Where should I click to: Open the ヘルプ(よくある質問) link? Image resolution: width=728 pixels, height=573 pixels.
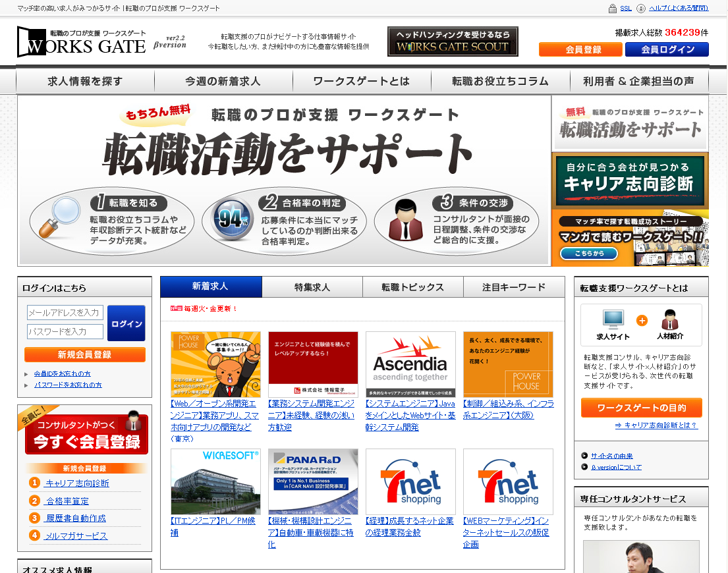point(679,9)
